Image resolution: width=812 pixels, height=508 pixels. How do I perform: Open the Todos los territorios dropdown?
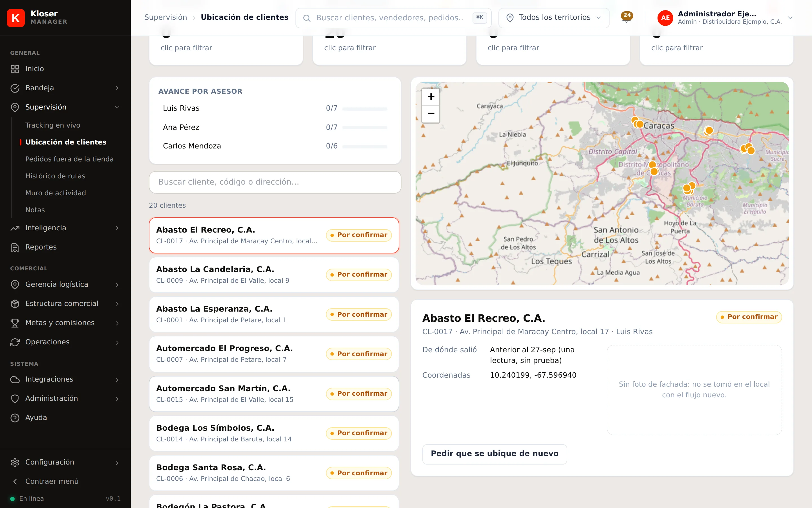(x=554, y=18)
